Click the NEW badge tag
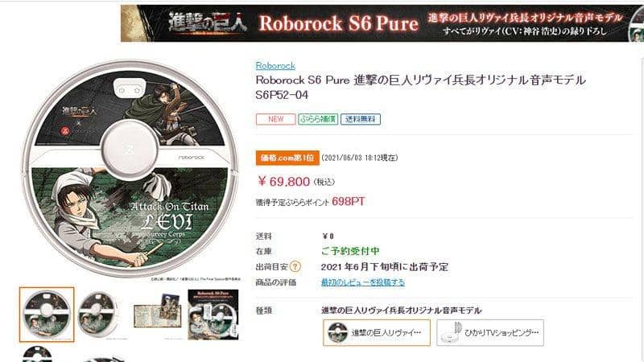 pos(275,119)
